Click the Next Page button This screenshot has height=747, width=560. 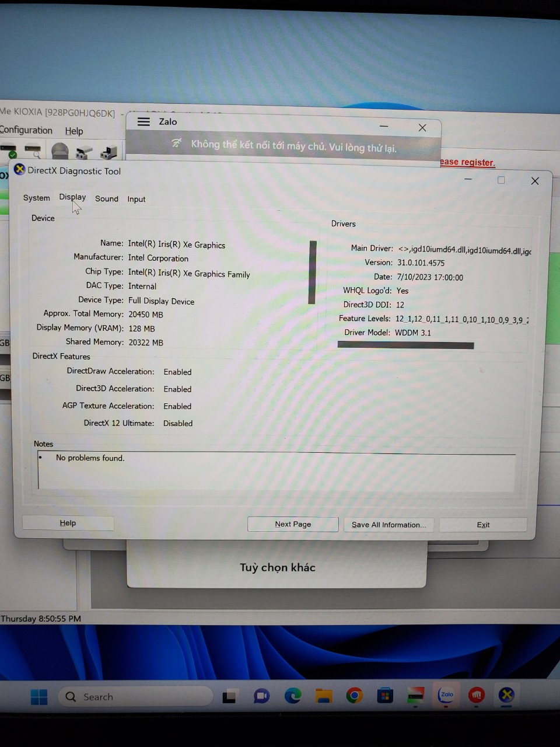pos(293,524)
